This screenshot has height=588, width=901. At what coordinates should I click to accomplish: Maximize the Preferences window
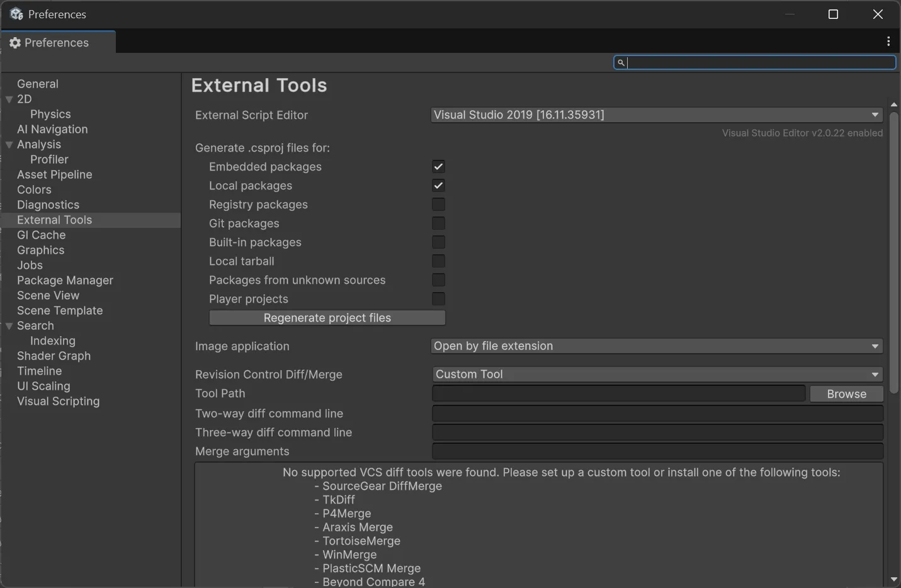pyautogui.click(x=833, y=14)
